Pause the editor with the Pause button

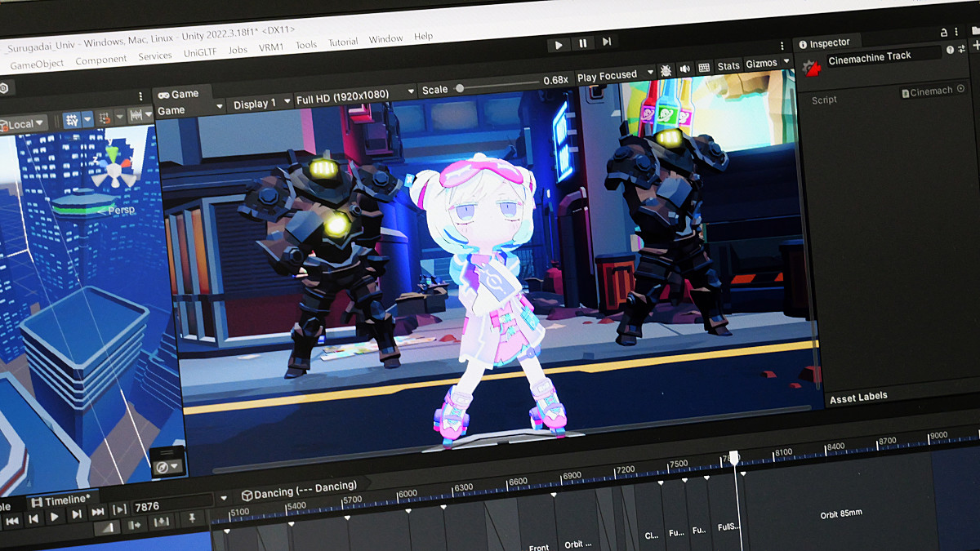pyautogui.click(x=583, y=43)
